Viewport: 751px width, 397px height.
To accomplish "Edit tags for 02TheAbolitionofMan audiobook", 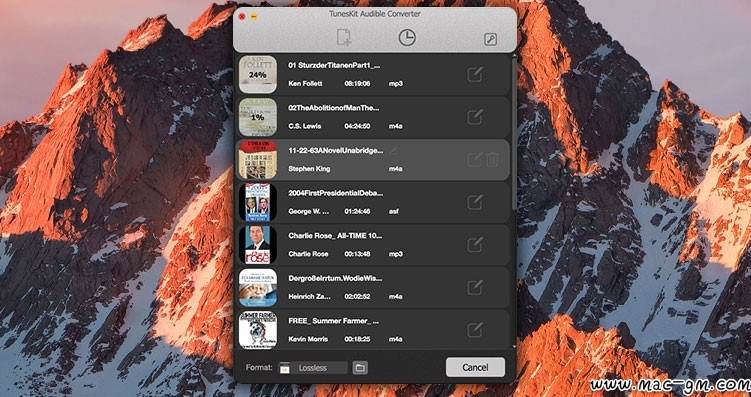I will [x=475, y=117].
